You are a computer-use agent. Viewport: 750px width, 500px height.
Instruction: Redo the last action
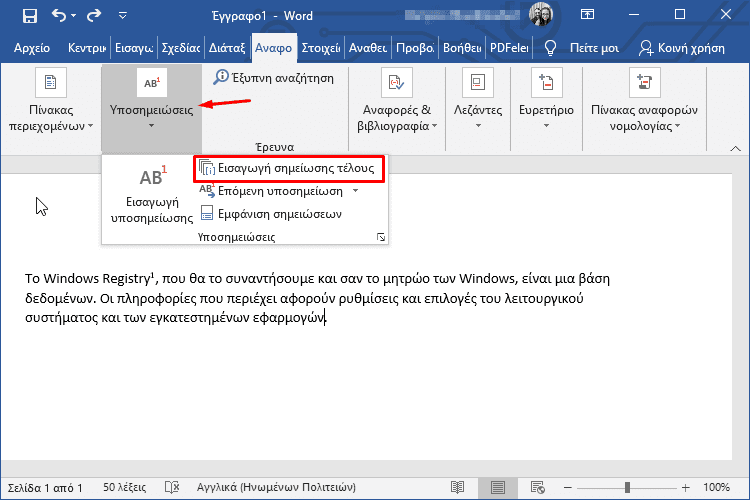coord(94,16)
